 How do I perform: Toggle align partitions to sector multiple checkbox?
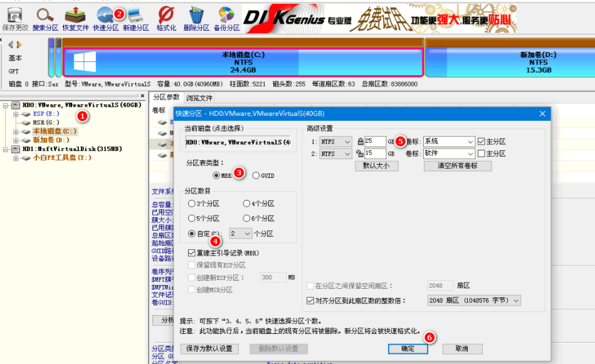tap(310, 301)
